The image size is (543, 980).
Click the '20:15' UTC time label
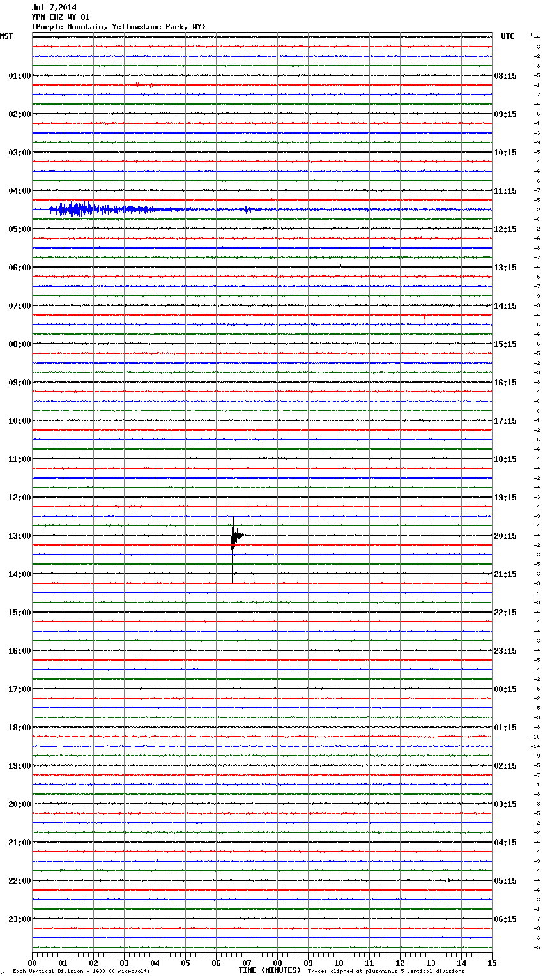[505, 536]
